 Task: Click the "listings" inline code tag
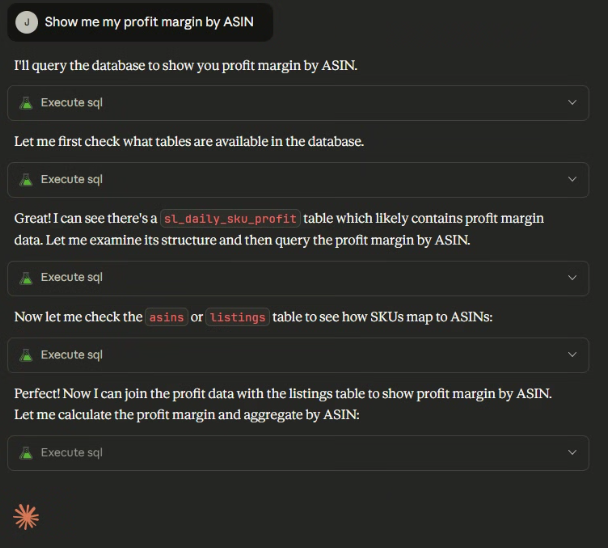tap(238, 317)
